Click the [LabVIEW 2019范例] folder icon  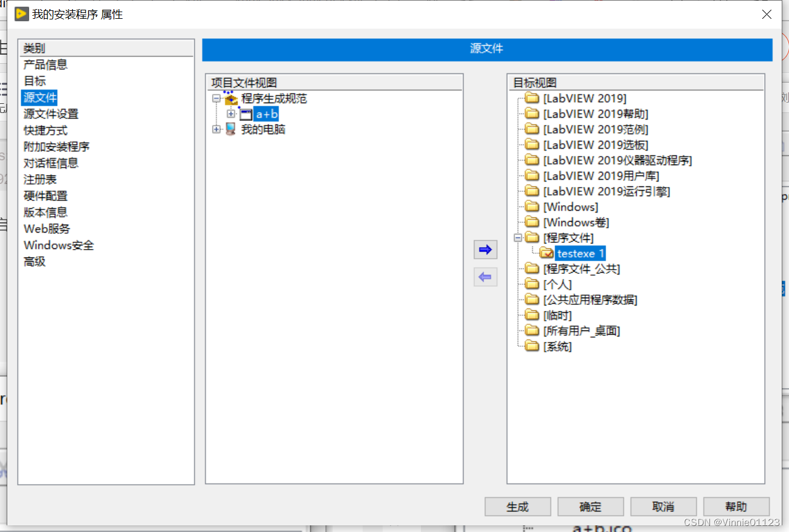532,129
